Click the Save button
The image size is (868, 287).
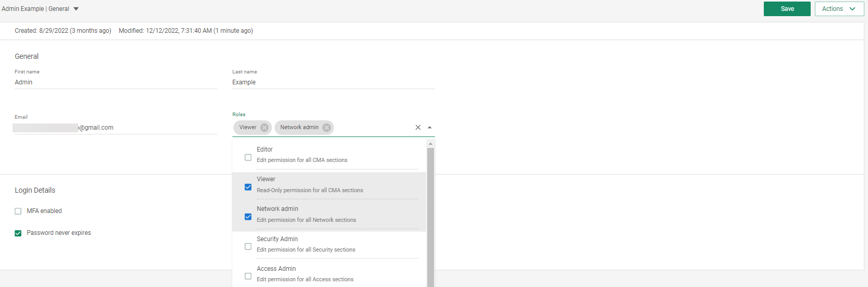[787, 9]
